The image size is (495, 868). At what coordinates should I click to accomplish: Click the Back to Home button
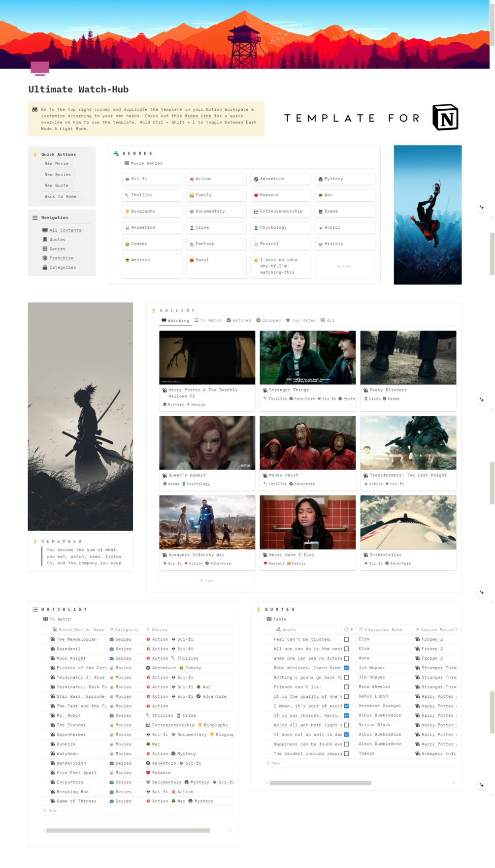click(x=61, y=196)
